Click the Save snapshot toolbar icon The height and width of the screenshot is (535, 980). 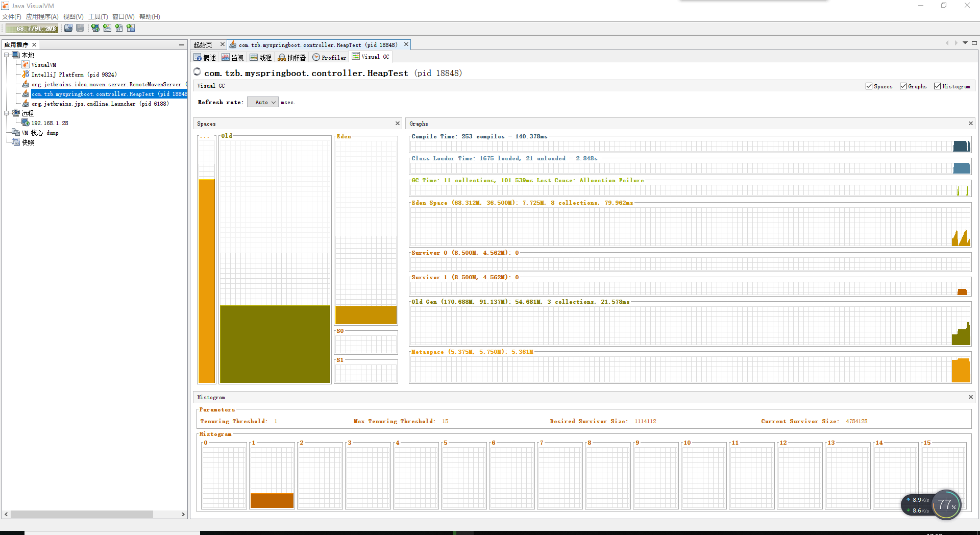coord(80,28)
